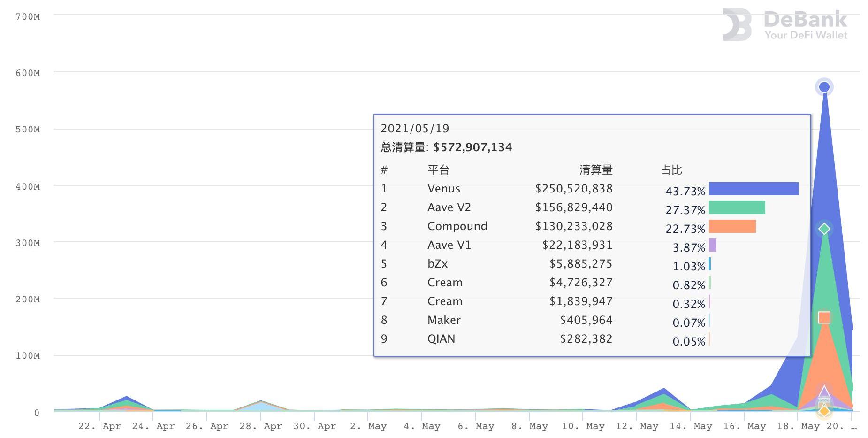Select the total liquidation value $572,907,134
This screenshot has width=868, height=438.
click(x=472, y=147)
